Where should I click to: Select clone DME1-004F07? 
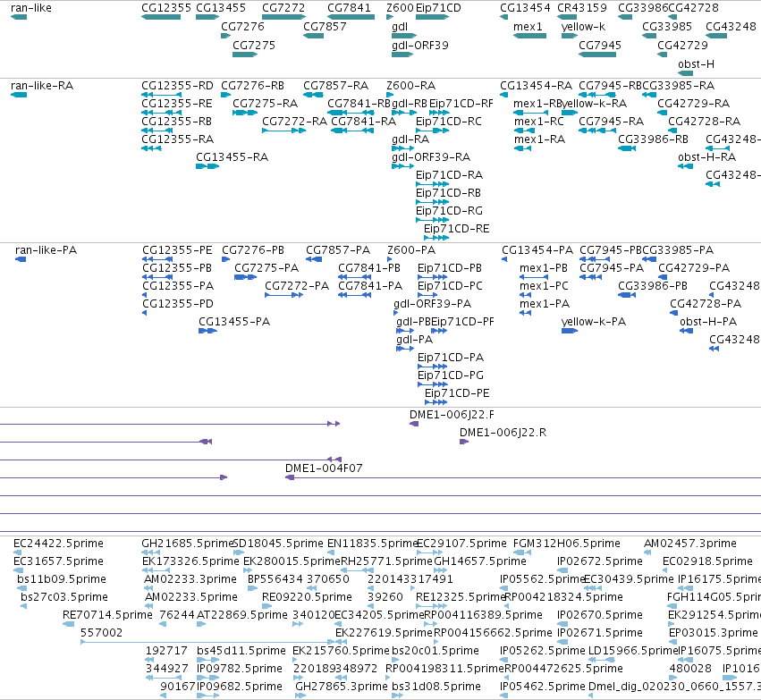click(x=523, y=477)
